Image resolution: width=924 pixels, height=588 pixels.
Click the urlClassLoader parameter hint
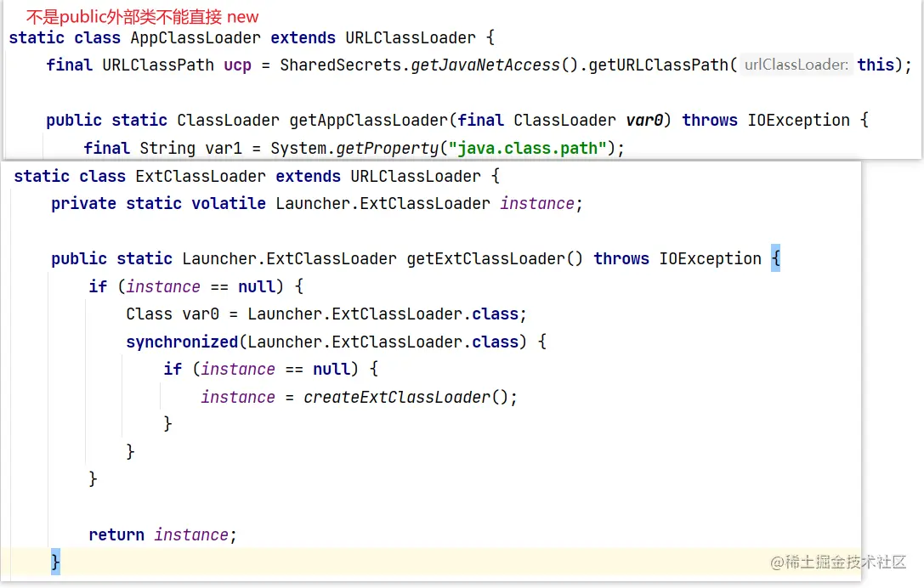(x=796, y=65)
